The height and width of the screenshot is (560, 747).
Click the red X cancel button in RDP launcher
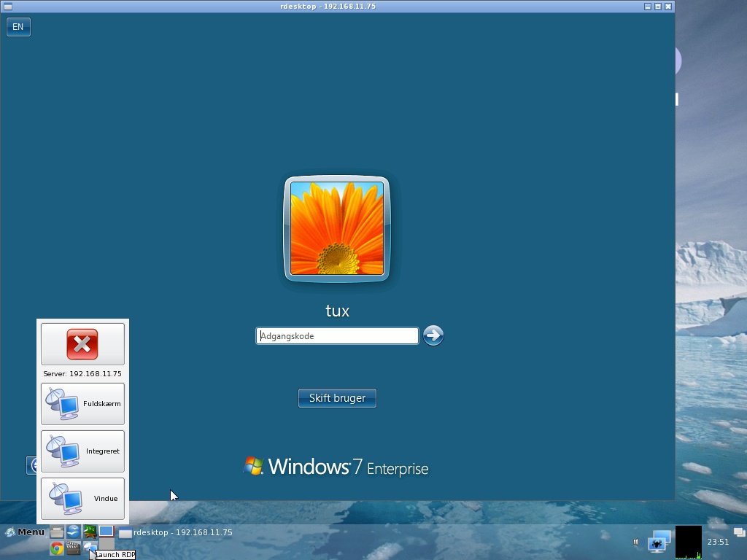click(82, 344)
